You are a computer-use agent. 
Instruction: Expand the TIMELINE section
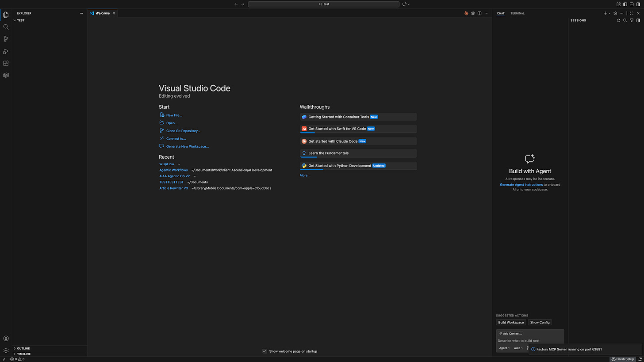tap(50, 354)
